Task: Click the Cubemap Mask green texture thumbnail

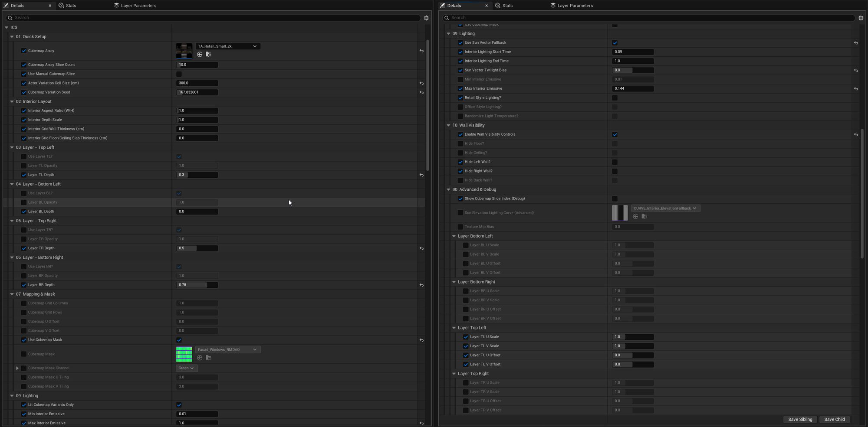Action: coord(184,354)
